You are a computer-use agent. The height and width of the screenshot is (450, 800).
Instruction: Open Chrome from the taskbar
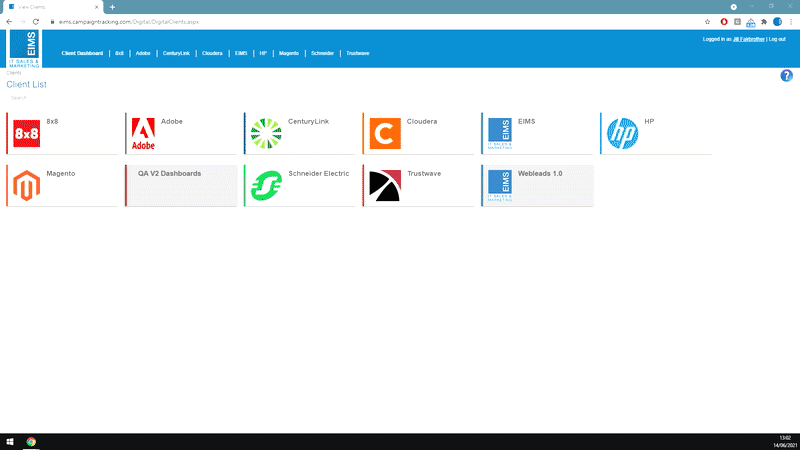tap(31, 442)
